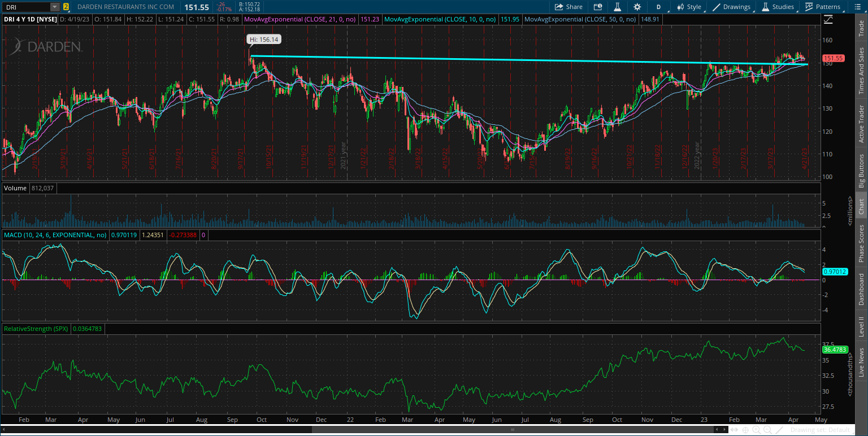Open the flask icon next to settings gear
Screen dimensions: 868x436
618,7
